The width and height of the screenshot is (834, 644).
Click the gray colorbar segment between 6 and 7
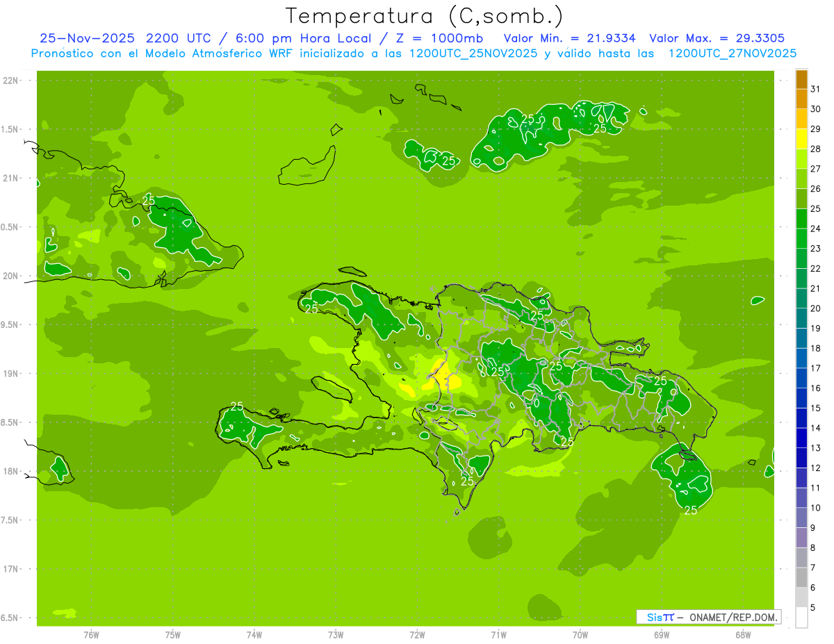(801, 578)
